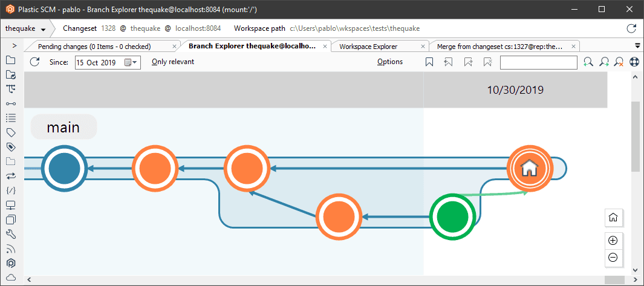Open the list view icon in sidebar
Image resolution: width=644 pixels, height=286 pixels.
11,118
